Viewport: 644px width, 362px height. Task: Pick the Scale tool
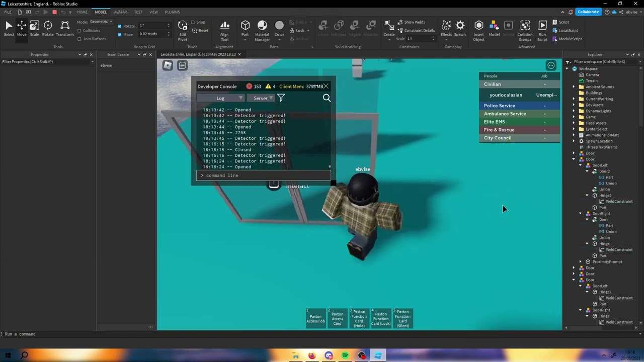coord(34,29)
